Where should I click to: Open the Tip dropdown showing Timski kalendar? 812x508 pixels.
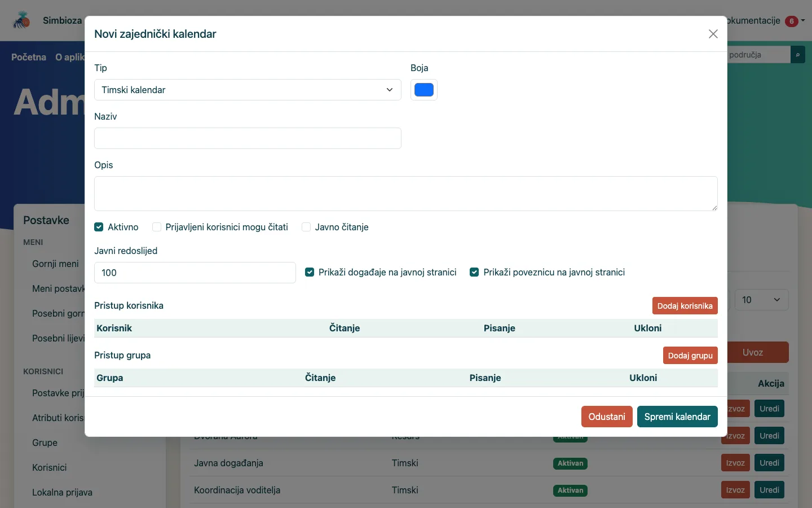point(248,90)
